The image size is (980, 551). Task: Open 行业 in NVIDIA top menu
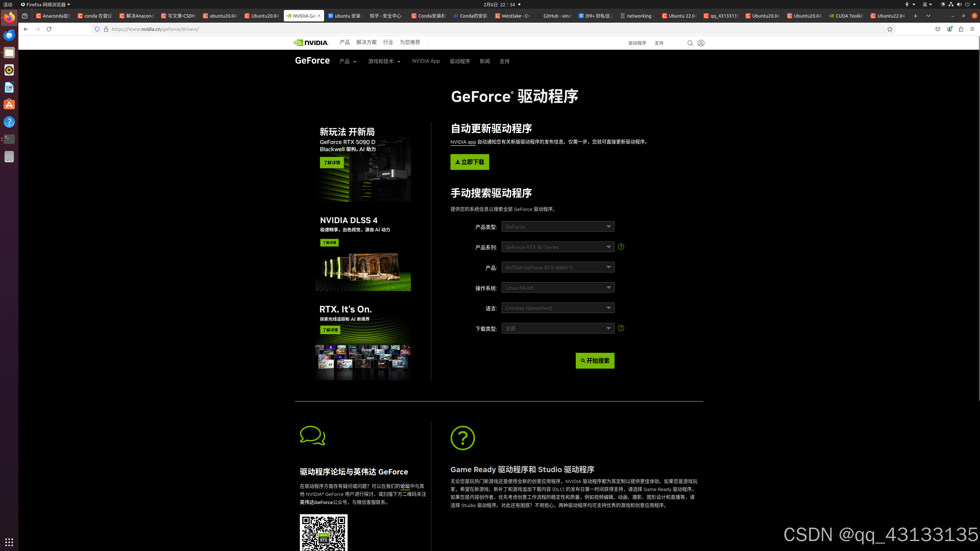click(388, 42)
